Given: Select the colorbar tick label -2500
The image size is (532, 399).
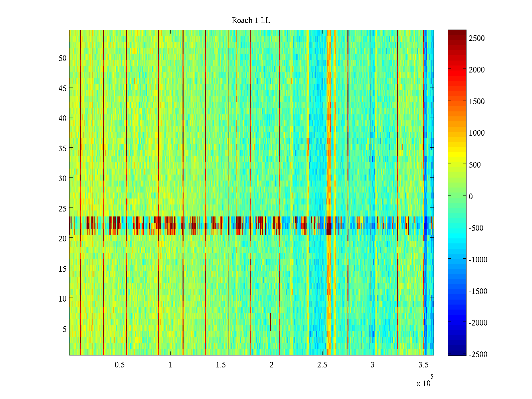Looking at the screenshot, I should click(477, 354).
